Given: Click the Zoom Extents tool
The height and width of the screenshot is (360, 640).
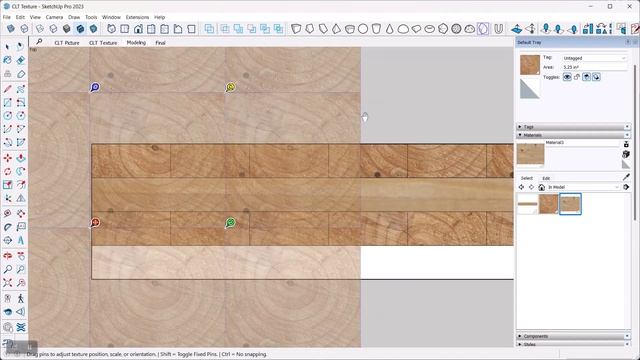Looking at the screenshot, I should pyautogui.click(x=7, y=282).
